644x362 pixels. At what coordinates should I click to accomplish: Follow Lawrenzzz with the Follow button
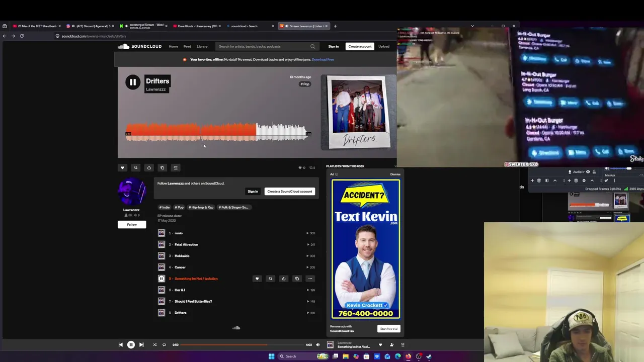pos(132,225)
